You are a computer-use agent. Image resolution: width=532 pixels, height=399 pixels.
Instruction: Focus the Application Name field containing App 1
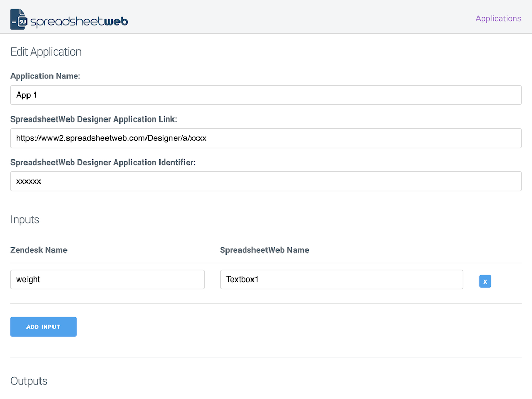coord(265,95)
